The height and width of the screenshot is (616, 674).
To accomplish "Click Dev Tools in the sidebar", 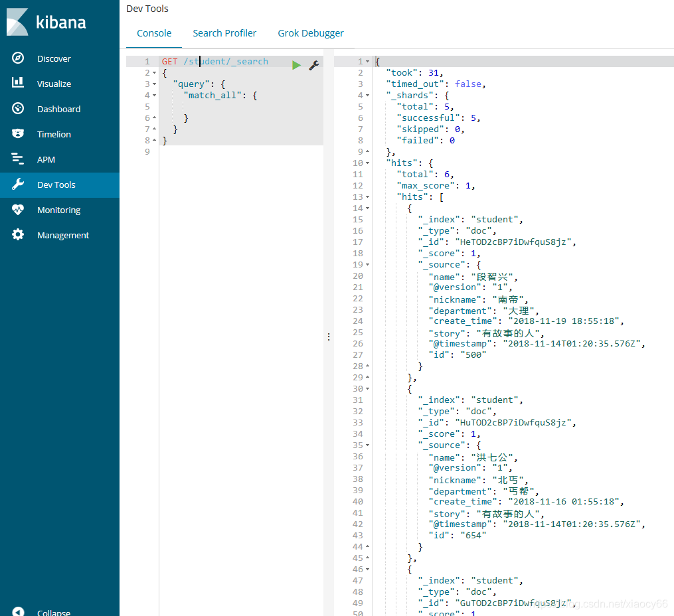I will (x=56, y=185).
